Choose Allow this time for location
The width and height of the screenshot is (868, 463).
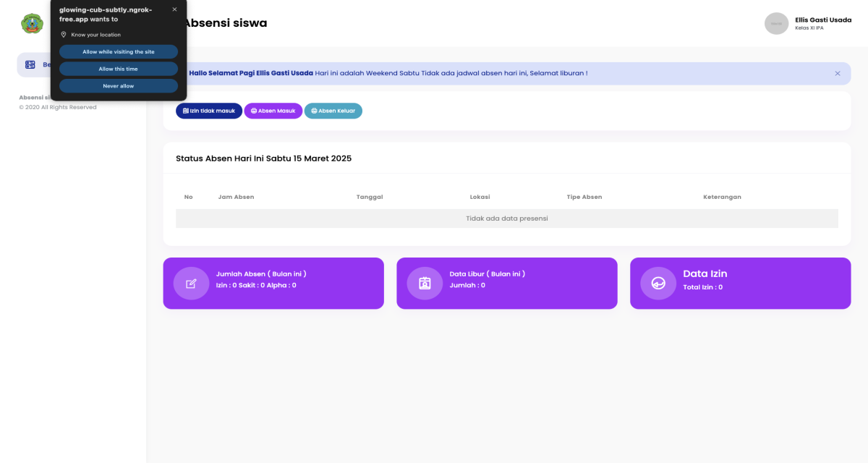pos(119,69)
